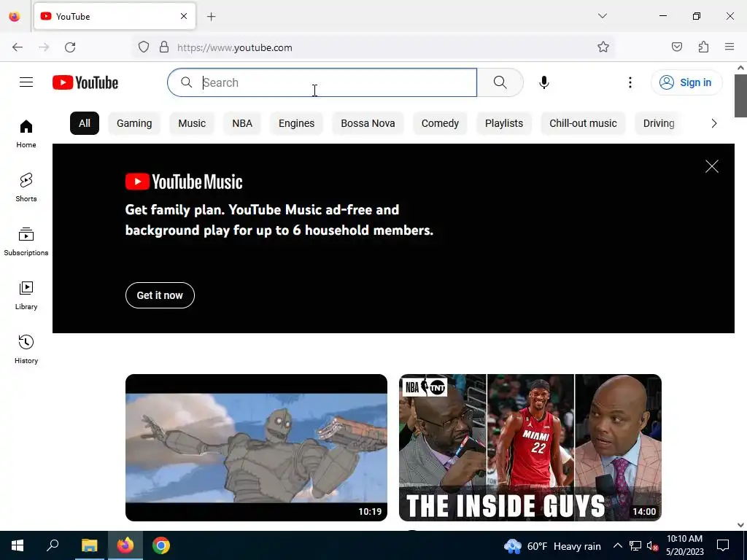Select the Playlists category chip
747x560 pixels.
coord(504,123)
